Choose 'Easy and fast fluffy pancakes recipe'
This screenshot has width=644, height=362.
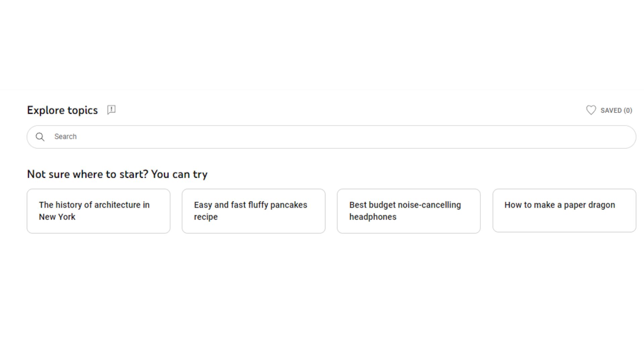click(253, 210)
